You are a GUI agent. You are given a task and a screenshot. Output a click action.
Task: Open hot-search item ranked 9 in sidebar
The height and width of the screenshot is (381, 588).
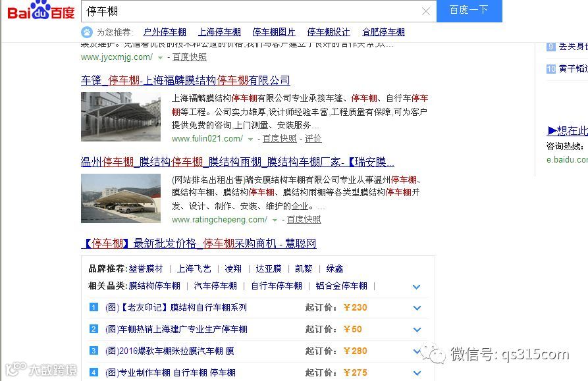(x=573, y=47)
